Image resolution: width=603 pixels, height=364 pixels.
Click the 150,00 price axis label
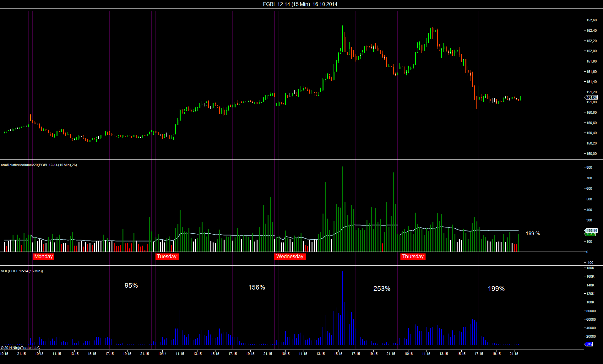[592, 154]
